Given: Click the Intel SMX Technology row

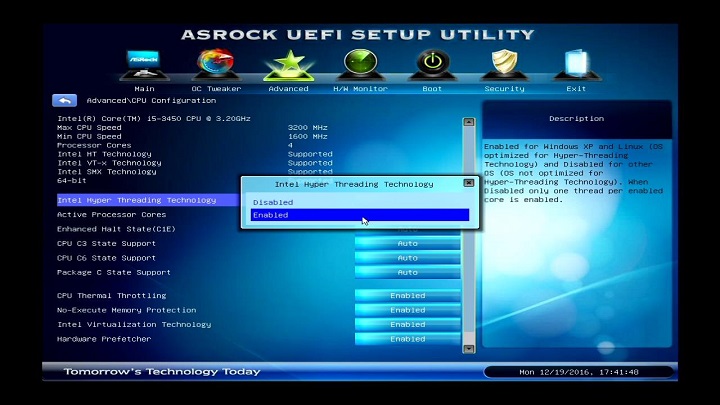Looking at the screenshot, I should click(x=195, y=172).
